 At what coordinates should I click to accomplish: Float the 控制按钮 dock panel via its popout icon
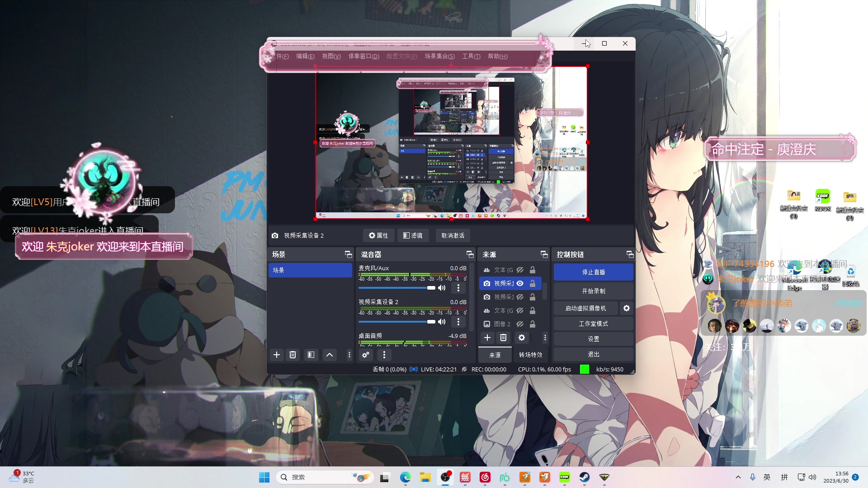pyautogui.click(x=630, y=254)
